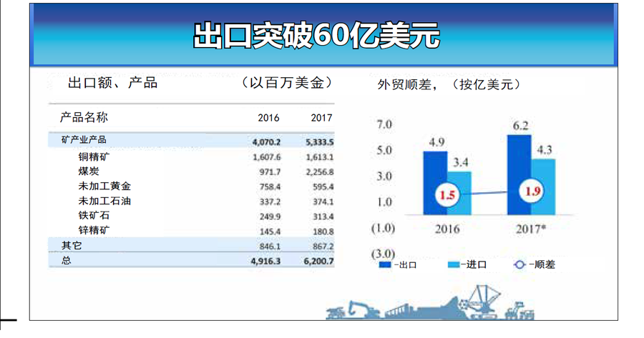Click the value 595.4
The height and width of the screenshot is (338, 644).
(x=323, y=187)
